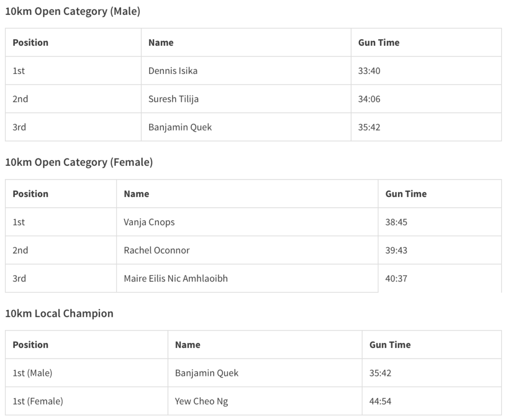Click the 40:37 gun time value
508x420 pixels.
point(396,279)
